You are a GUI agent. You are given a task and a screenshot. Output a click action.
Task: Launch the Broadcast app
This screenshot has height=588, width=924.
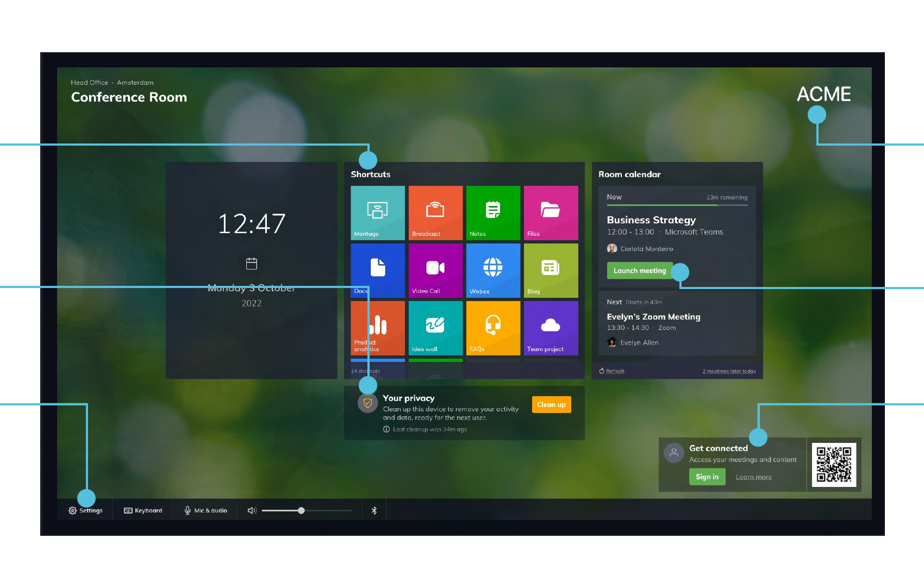pyautogui.click(x=435, y=212)
